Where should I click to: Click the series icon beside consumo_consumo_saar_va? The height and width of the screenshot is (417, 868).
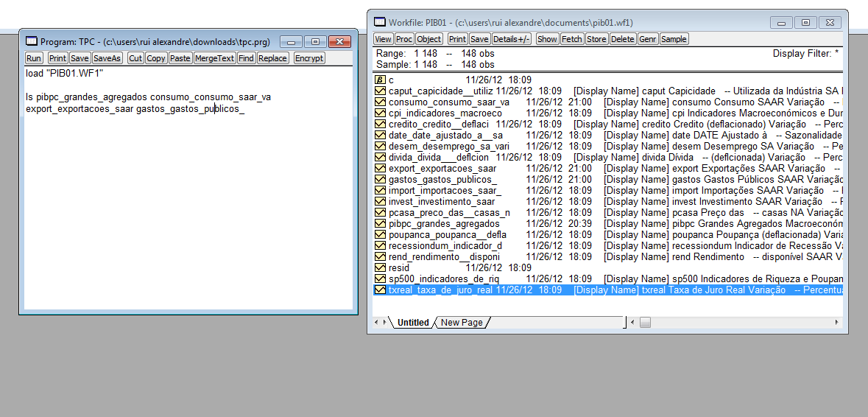[x=380, y=102]
